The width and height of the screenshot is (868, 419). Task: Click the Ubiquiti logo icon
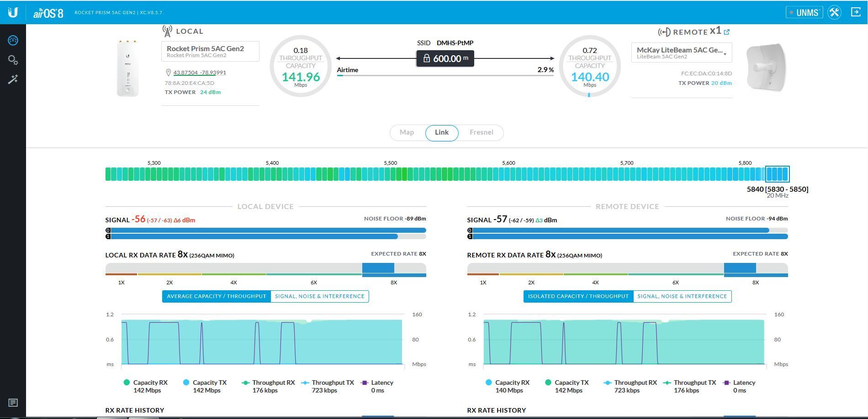point(13,12)
